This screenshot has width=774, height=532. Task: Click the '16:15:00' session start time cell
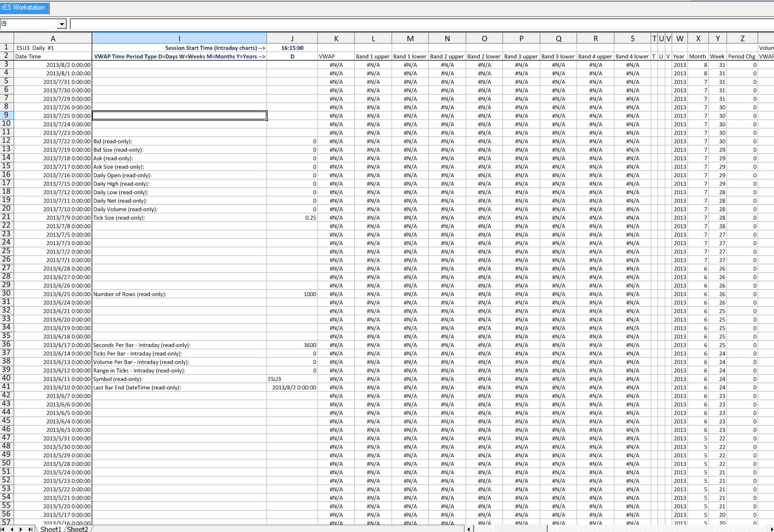[292, 48]
